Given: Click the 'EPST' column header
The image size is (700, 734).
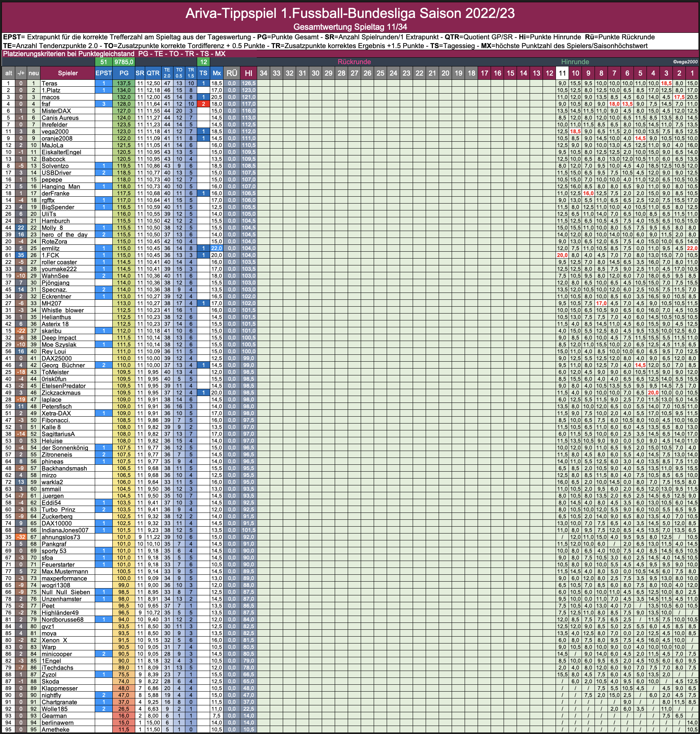Looking at the screenshot, I should tap(104, 73).
